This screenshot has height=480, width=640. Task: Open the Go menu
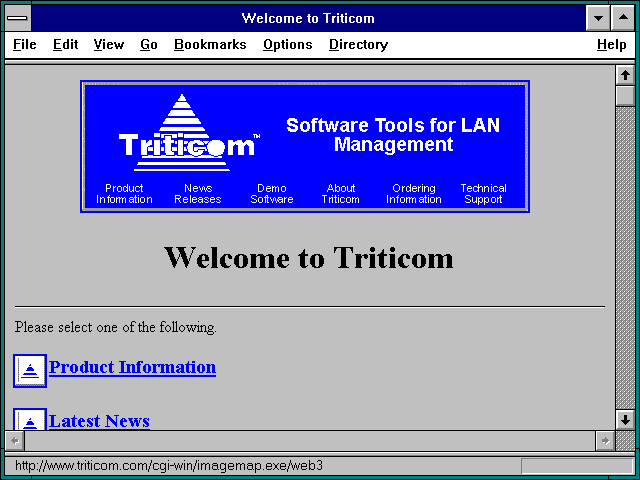(x=149, y=44)
